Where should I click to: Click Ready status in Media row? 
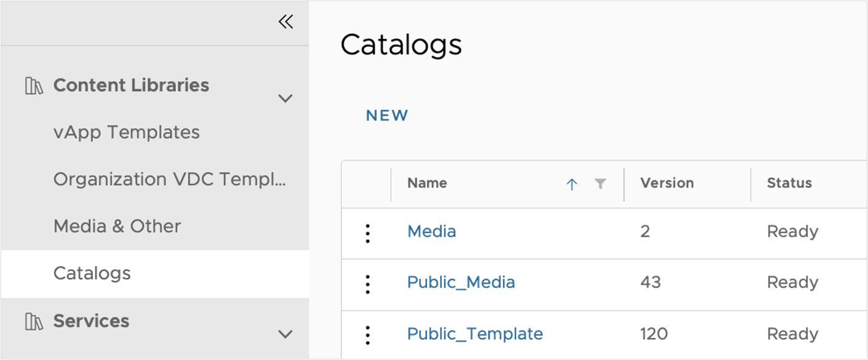(x=792, y=232)
